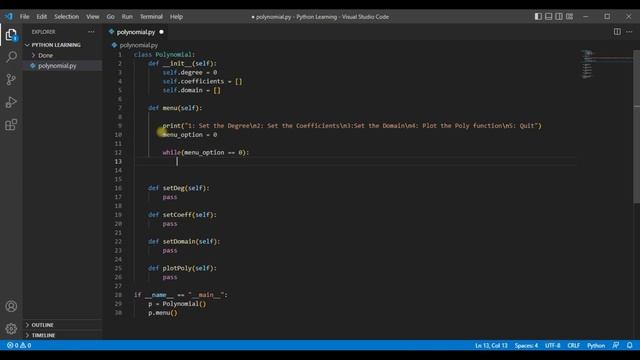Open the Run and Debug view
640x360 pixels.
pyautogui.click(x=11, y=102)
